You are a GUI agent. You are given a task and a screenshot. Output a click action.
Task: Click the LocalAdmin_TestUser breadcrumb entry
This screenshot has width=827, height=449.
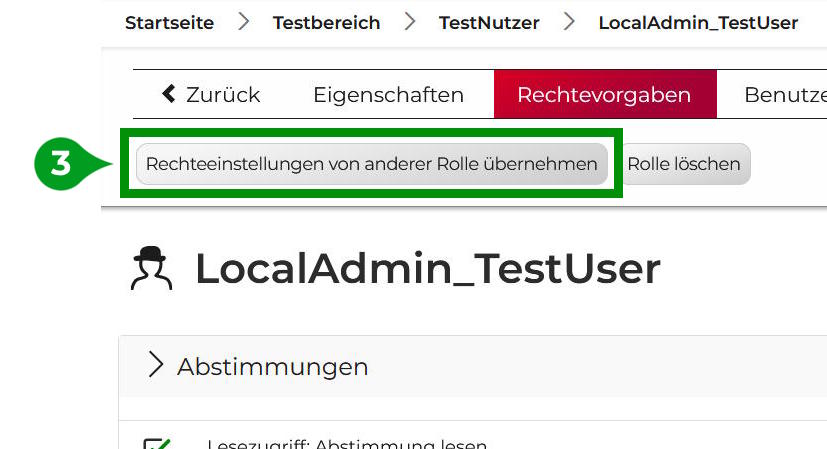tap(697, 23)
